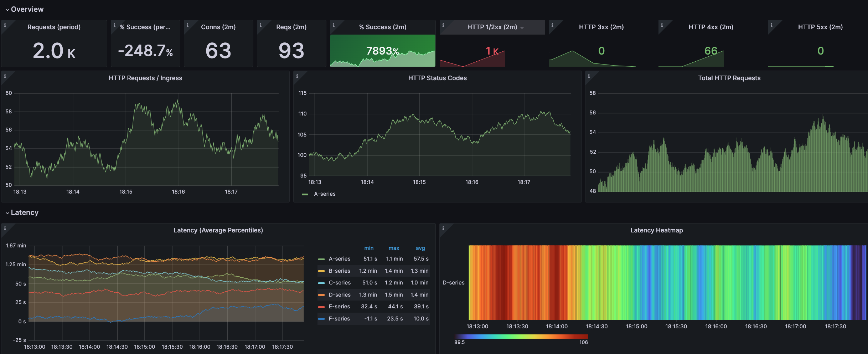This screenshot has width=868, height=354.
Task: Click the info icon on Latency (Average Percentiles)
Action: [5, 228]
